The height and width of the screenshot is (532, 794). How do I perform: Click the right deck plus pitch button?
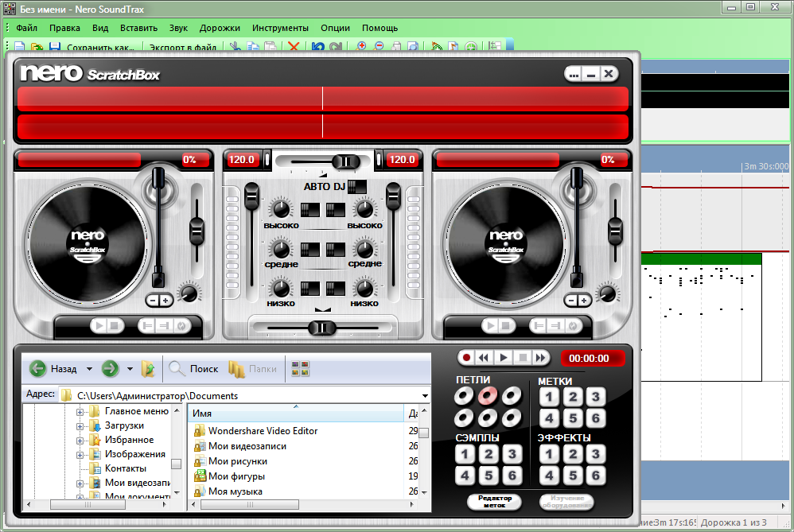[584, 300]
